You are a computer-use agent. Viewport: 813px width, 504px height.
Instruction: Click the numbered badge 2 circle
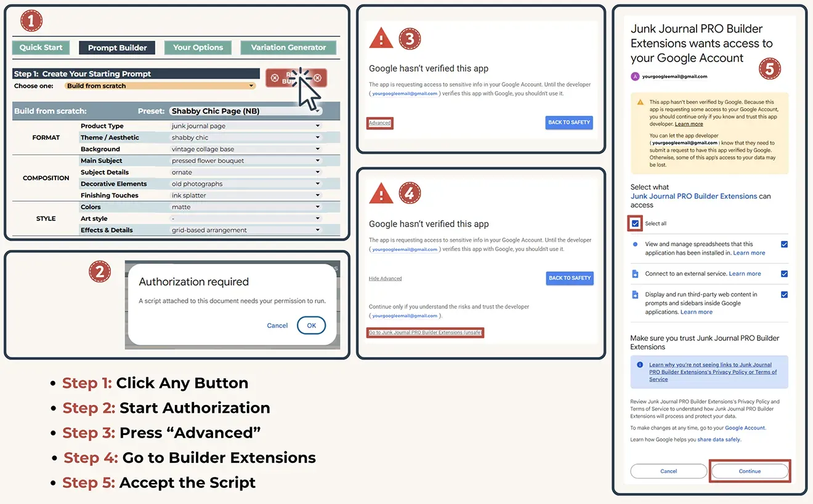(x=100, y=272)
